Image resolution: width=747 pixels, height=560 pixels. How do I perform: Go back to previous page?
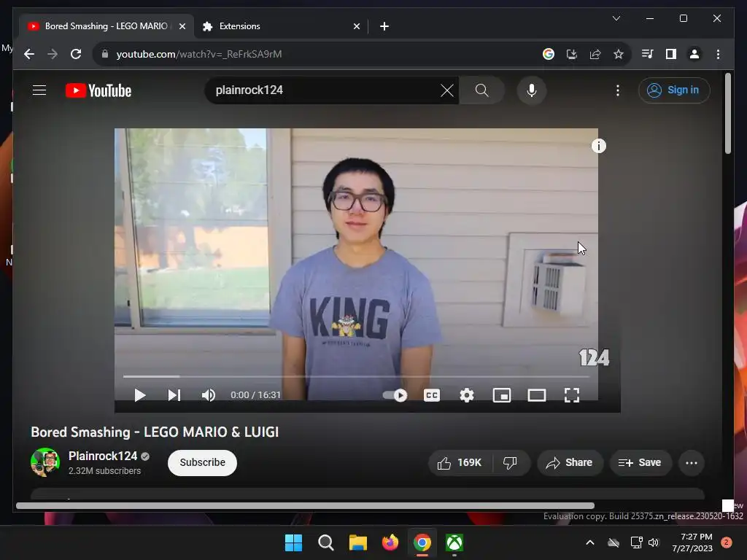pos(29,54)
